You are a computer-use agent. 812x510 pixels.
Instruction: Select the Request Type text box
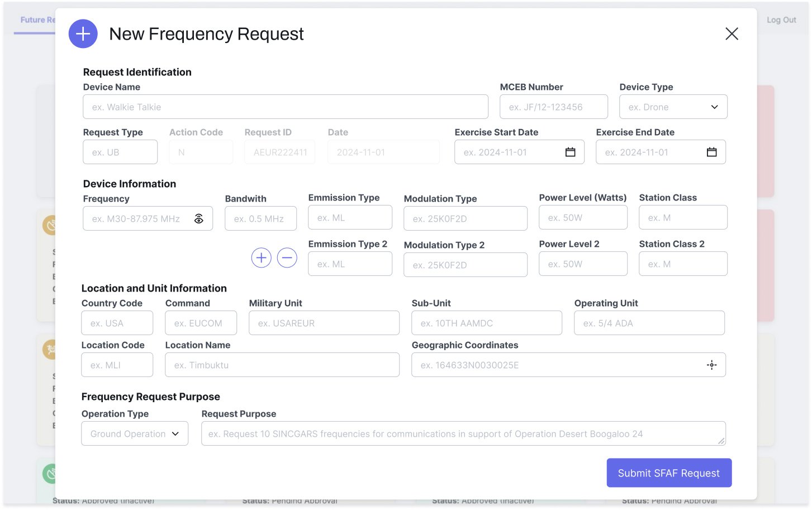pyautogui.click(x=120, y=152)
